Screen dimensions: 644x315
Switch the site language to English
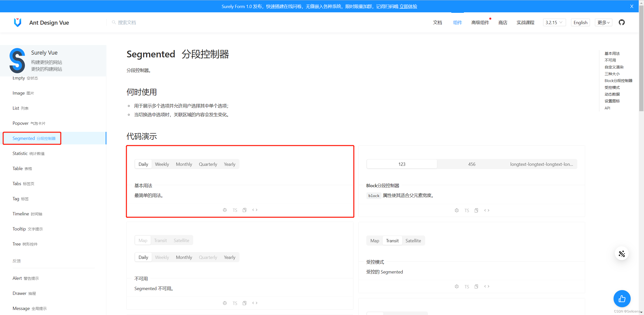coord(580,22)
